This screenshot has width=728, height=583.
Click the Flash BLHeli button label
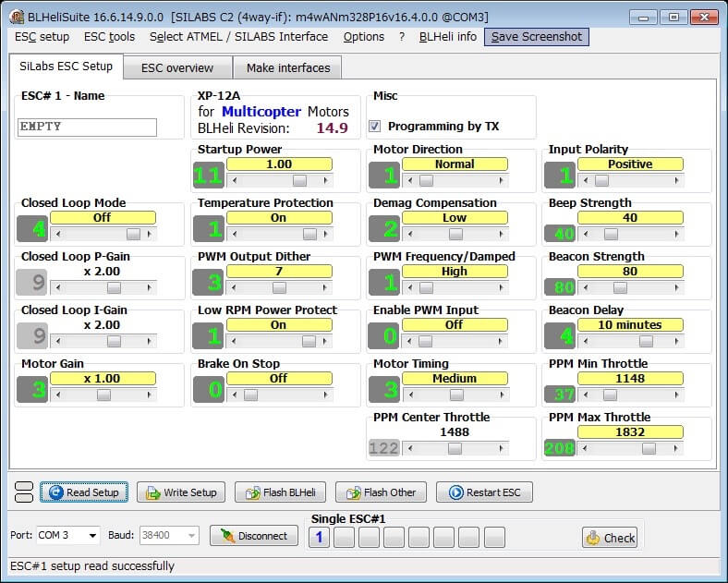click(289, 492)
